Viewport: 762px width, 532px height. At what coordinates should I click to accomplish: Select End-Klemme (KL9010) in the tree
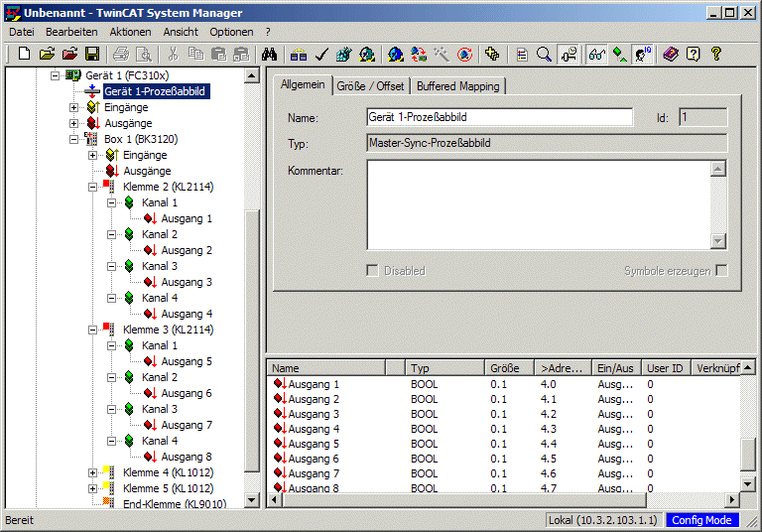175,504
